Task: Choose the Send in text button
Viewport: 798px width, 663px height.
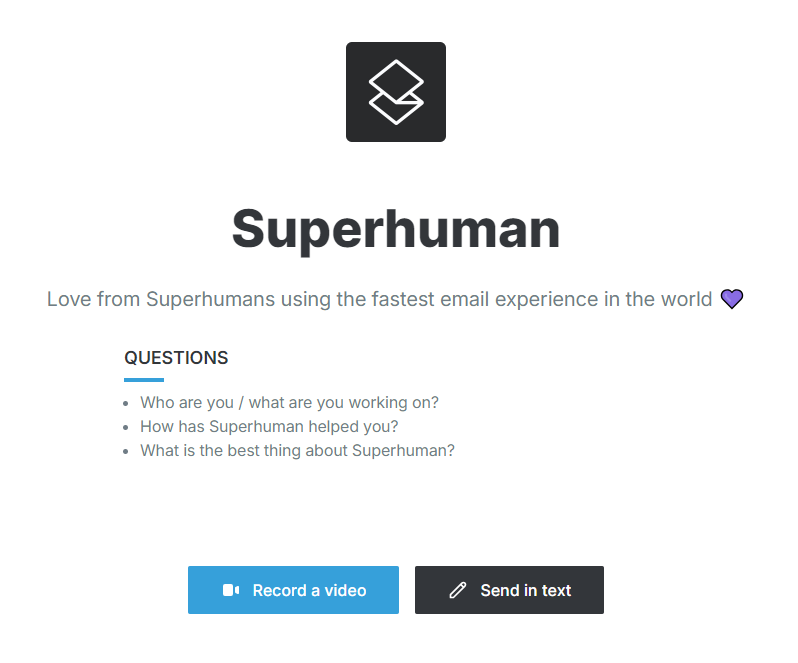Action: click(509, 590)
